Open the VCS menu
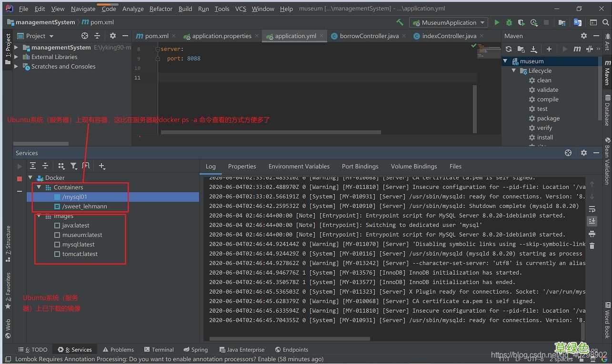Viewport: 612px width, 364px height. coord(241,9)
